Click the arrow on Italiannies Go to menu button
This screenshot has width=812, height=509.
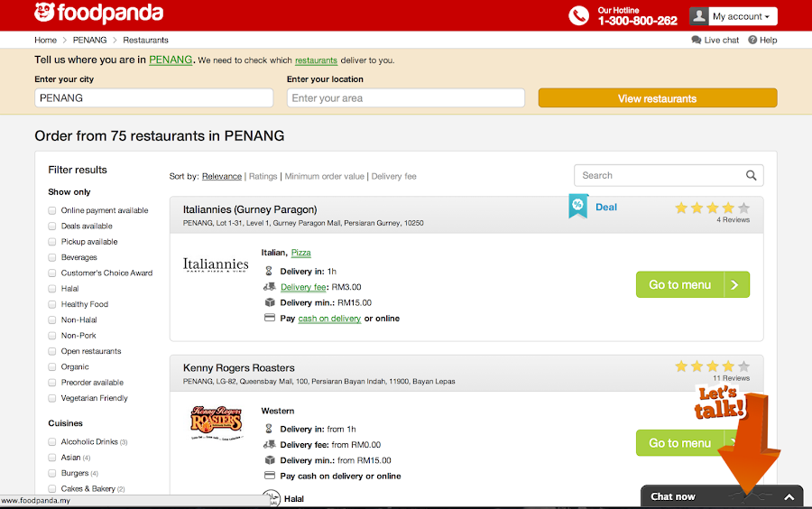pos(736,285)
